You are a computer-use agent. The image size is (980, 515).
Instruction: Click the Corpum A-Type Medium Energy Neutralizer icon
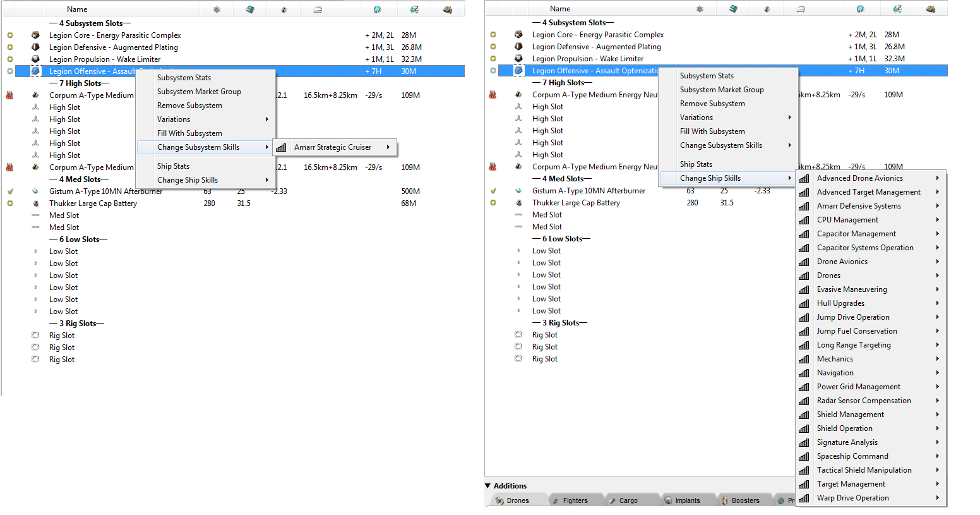tap(35, 95)
